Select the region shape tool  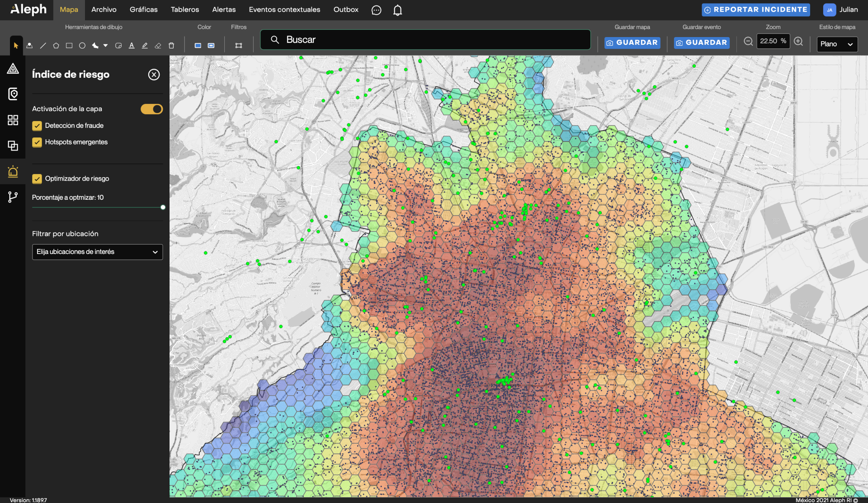tap(95, 46)
